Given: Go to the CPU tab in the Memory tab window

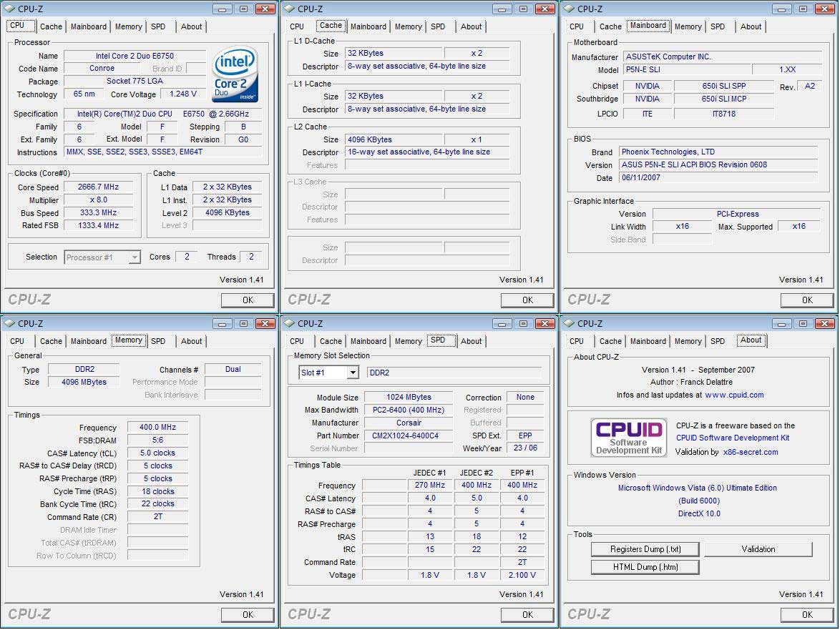Looking at the screenshot, I should [17, 341].
